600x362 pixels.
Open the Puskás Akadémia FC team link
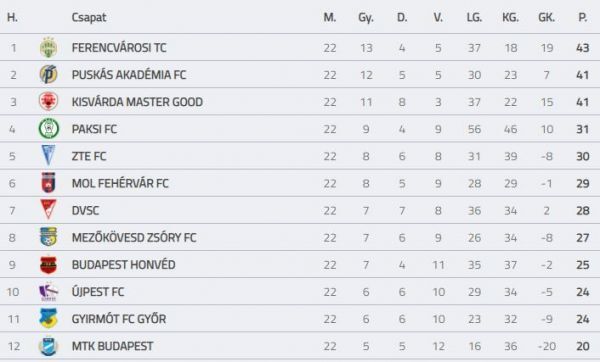coord(129,75)
